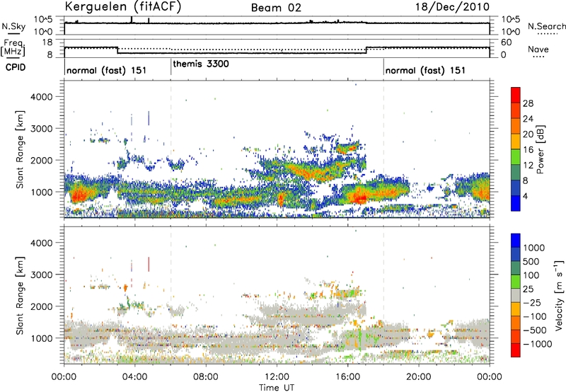Click the '12:00' time axis tick label
The height and width of the screenshot is (392, 566).
[277, 377]
